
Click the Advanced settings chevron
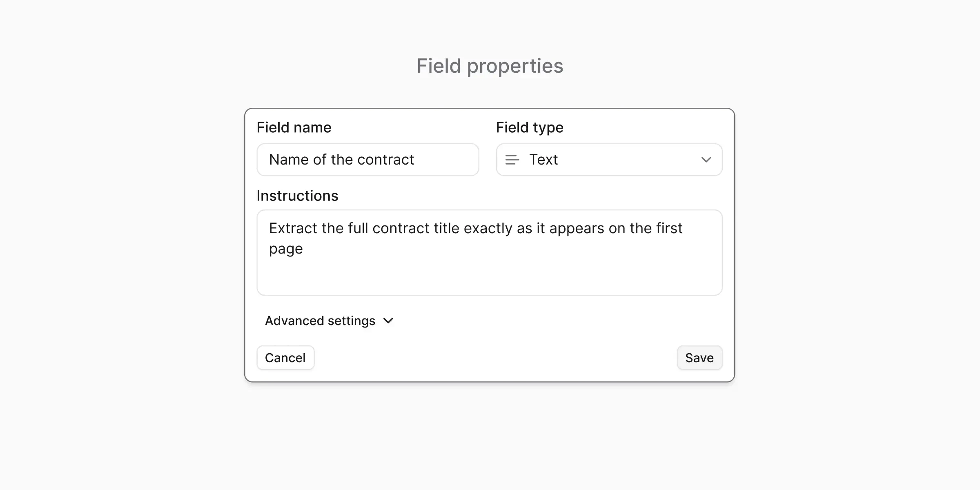click(388, 321)
